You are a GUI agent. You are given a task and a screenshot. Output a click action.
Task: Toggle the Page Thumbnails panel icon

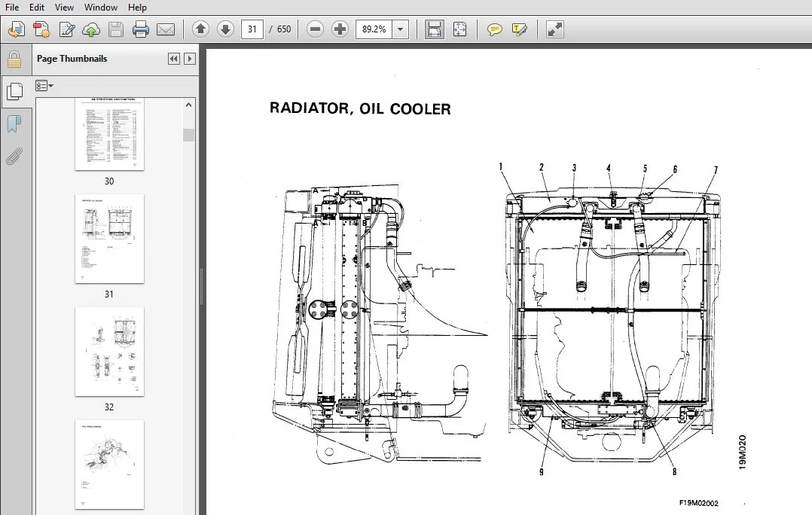pyautogui.click(x=14, y=92)
